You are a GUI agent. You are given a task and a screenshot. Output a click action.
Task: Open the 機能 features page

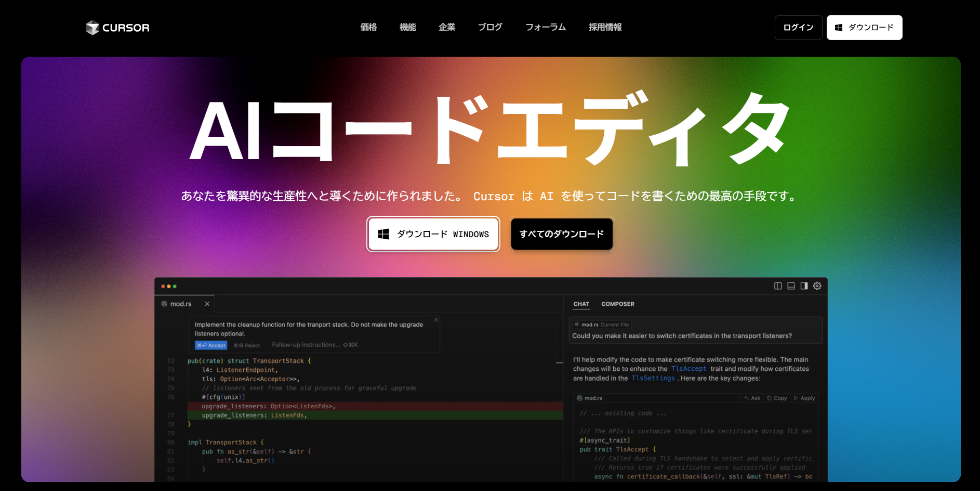pyautogui.click(x=407, y=27)
